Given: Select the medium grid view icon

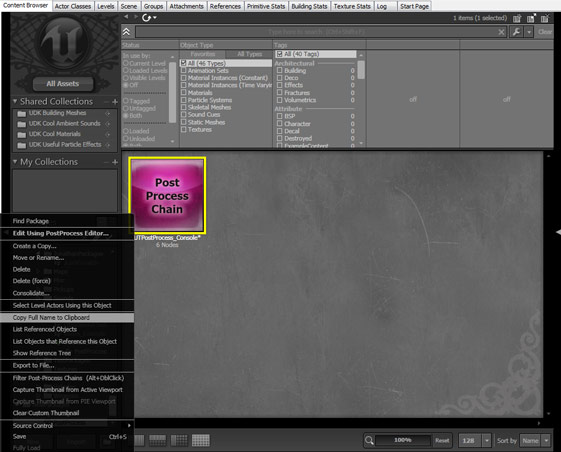Looking at the screenshot, I should 179,440.
